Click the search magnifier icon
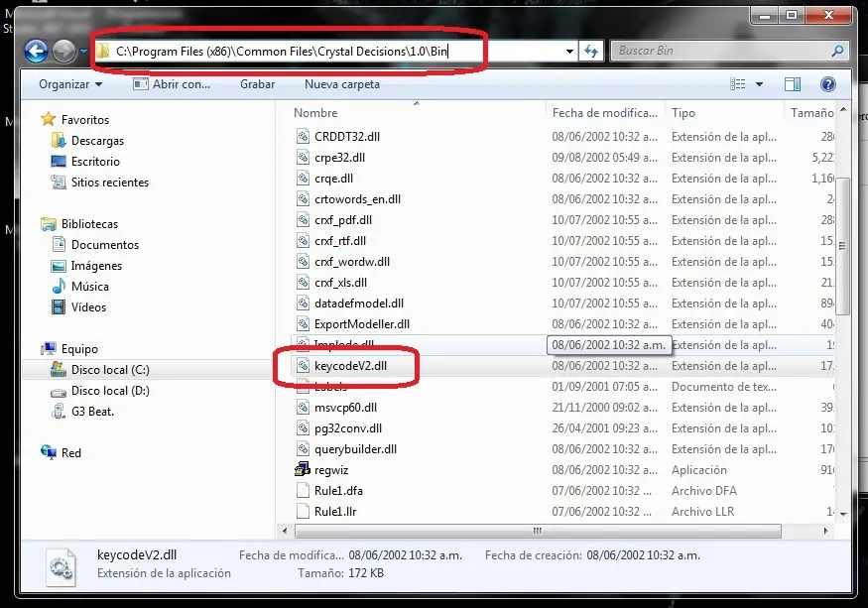This screenshot has width=868, height=608. pyautogui.click(x=837, y=51)
